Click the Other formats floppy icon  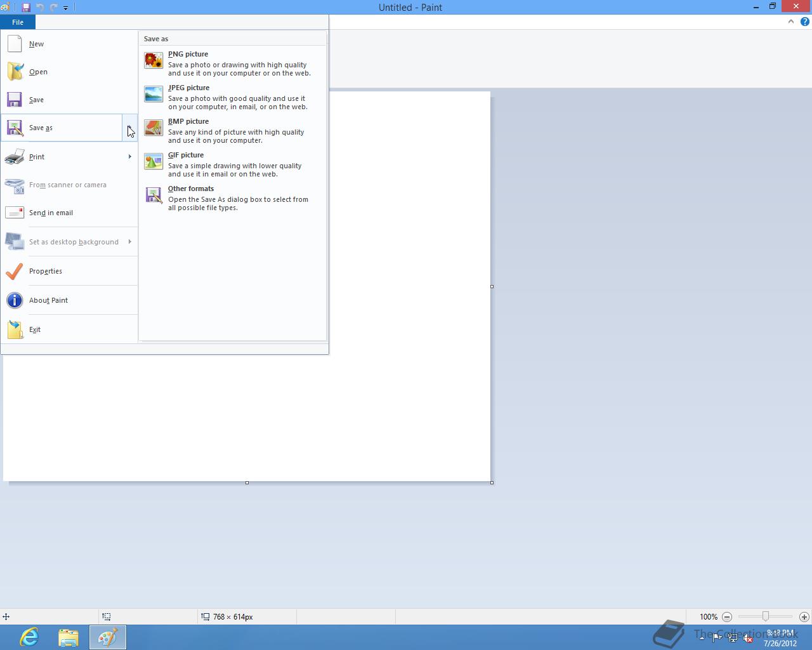[x=154, y=195]
